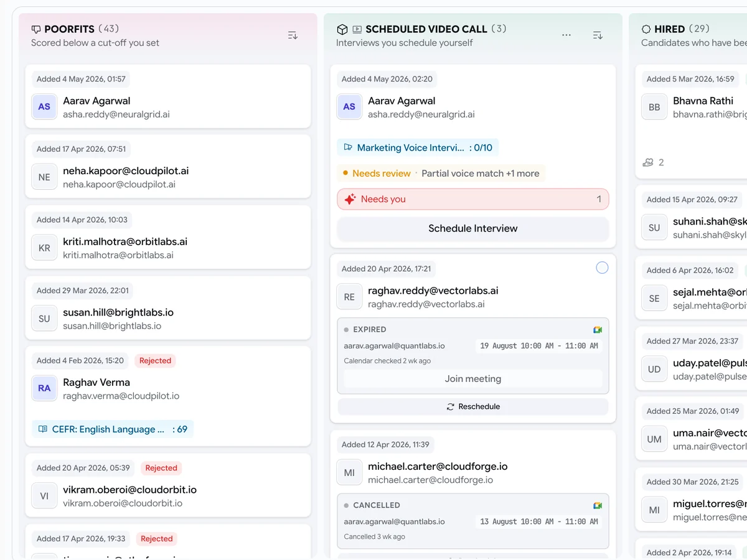This screenshot has height=560, width=747.
Task: Click SU avatar for susan.hill
Action: (x=44, y=319)
